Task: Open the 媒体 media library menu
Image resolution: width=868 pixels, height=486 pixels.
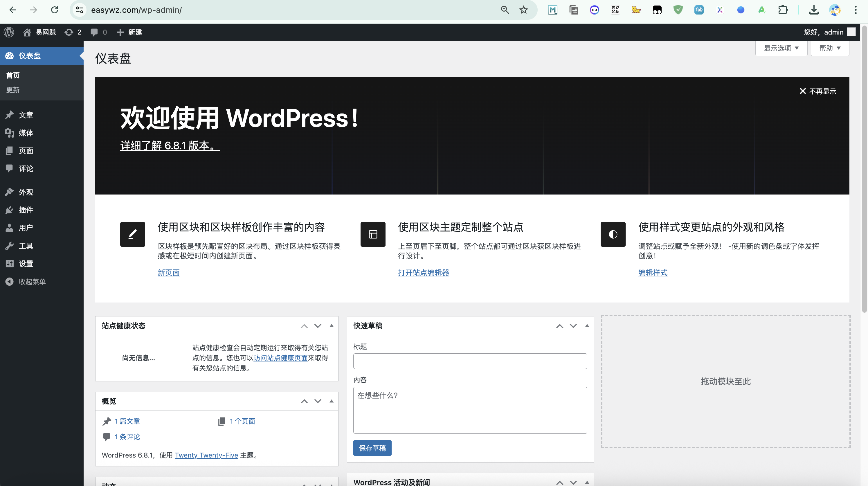Action: (26, 133)
